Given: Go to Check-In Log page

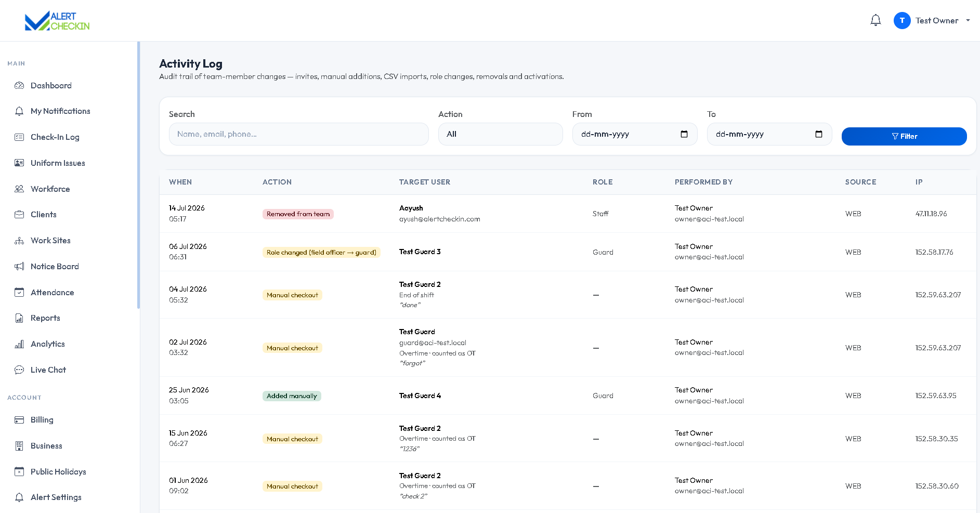Looking at the screenshot, I should click(55, 137).
